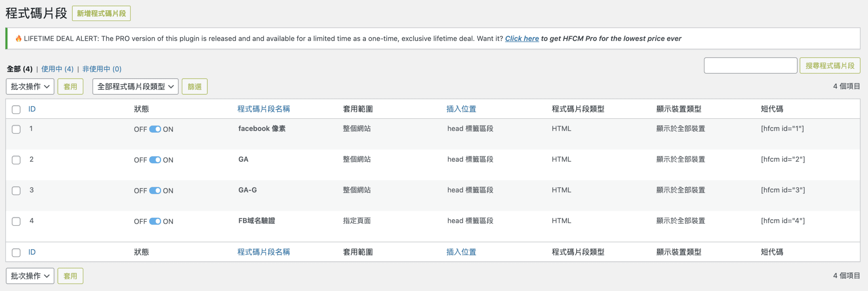Select the checkbox for snippet ID 1
This screenshot has height=291, width=868.
[16, 129]
